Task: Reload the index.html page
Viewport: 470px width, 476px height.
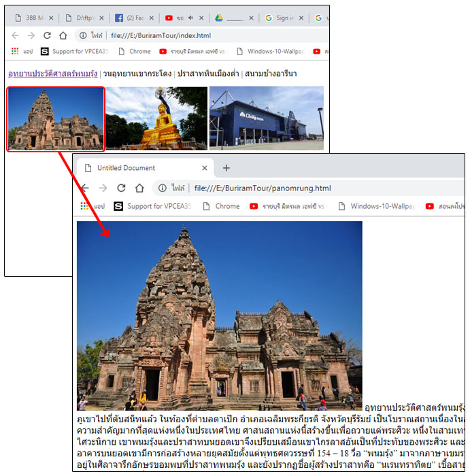Action: (x=47, y=35)
